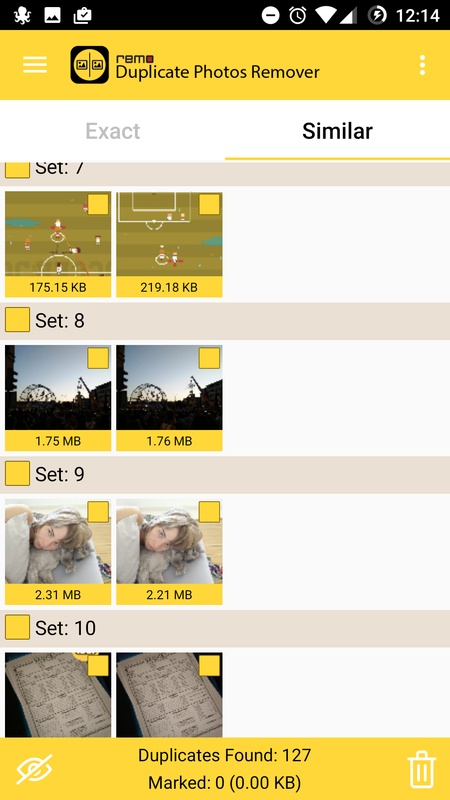Check the Set: 10 group checkbox
This screenshot has height=800, width=450.
click(17, 627)
